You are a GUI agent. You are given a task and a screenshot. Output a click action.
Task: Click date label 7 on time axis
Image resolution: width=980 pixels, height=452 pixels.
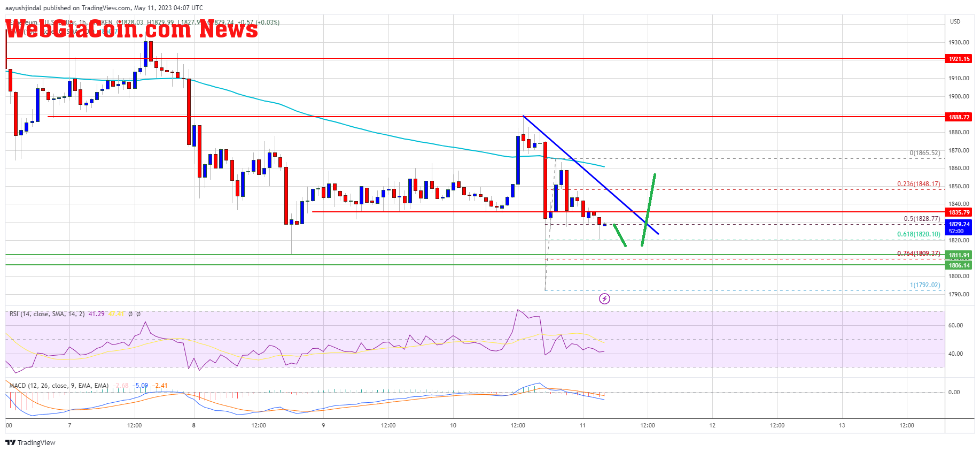pyautogui.click(x=69, y=425)
